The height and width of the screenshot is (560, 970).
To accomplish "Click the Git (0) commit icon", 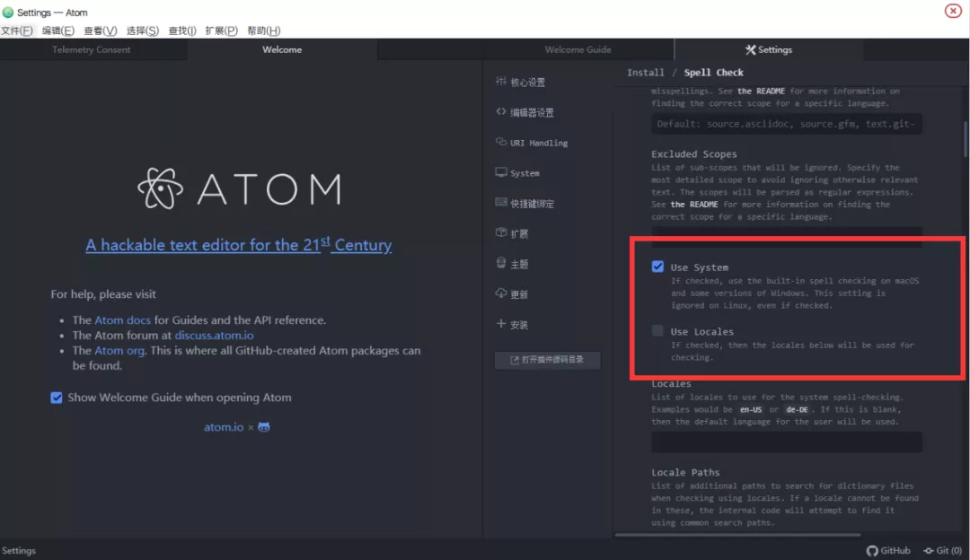I will click(929, 551).
